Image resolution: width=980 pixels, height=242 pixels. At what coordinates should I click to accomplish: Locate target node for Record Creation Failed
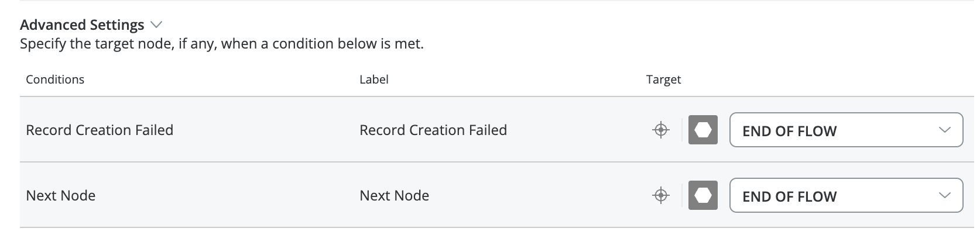[660, 130]
